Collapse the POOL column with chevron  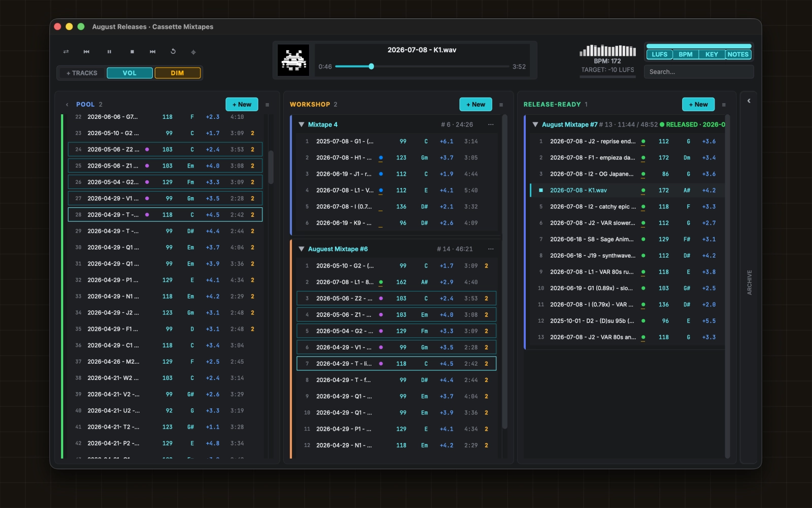click(x=67, y=105)
